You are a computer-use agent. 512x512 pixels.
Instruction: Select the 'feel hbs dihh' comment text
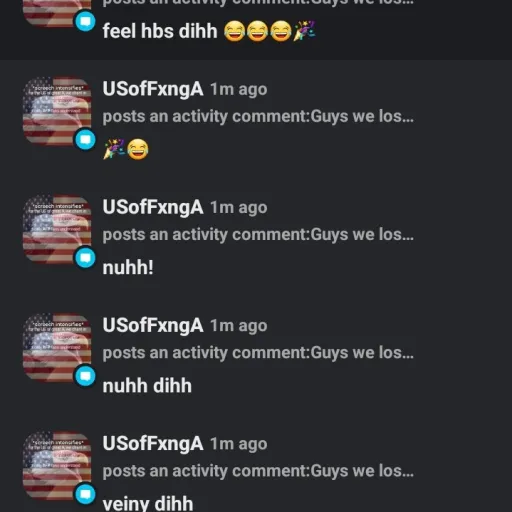pos(160,31)
